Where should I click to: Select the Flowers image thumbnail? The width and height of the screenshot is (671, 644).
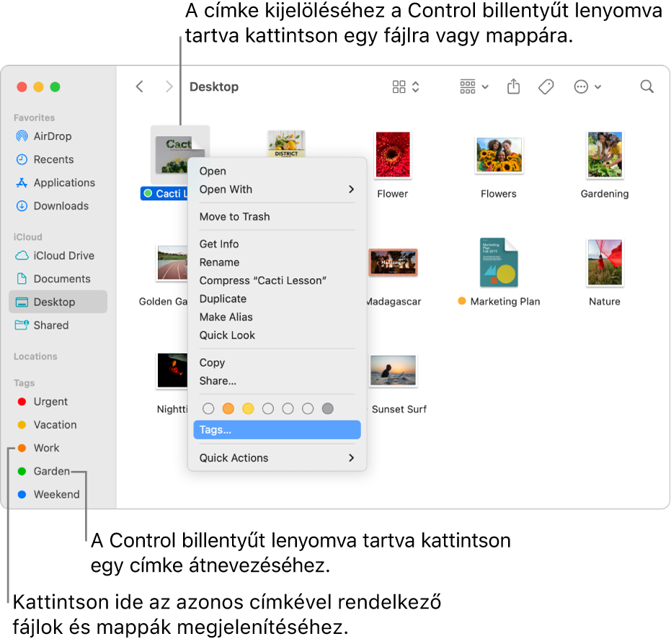click(499, 155)
